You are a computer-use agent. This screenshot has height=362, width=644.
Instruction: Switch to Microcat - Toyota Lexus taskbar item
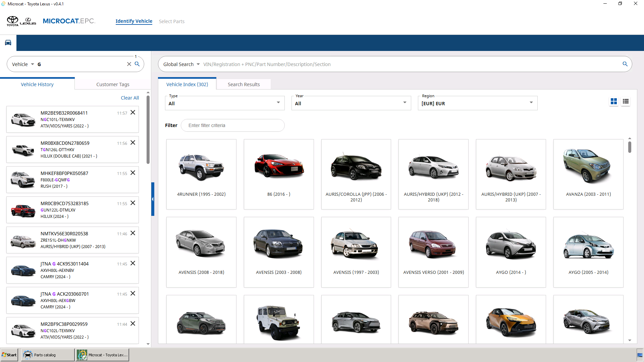pos(102,355)
